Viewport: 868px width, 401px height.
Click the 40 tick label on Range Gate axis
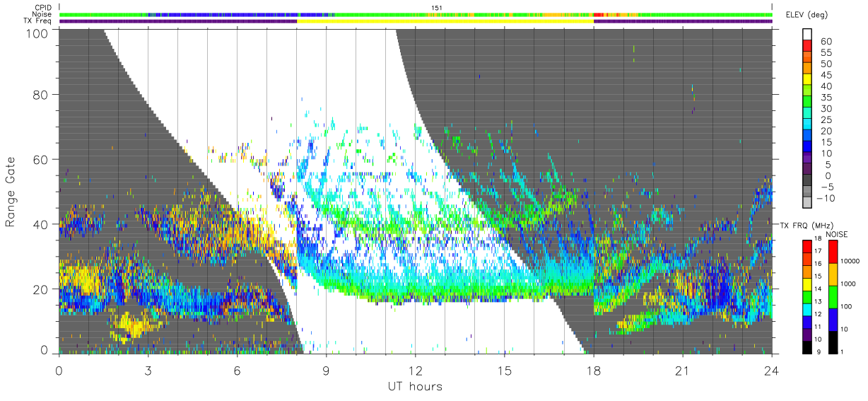pos(42,224)
